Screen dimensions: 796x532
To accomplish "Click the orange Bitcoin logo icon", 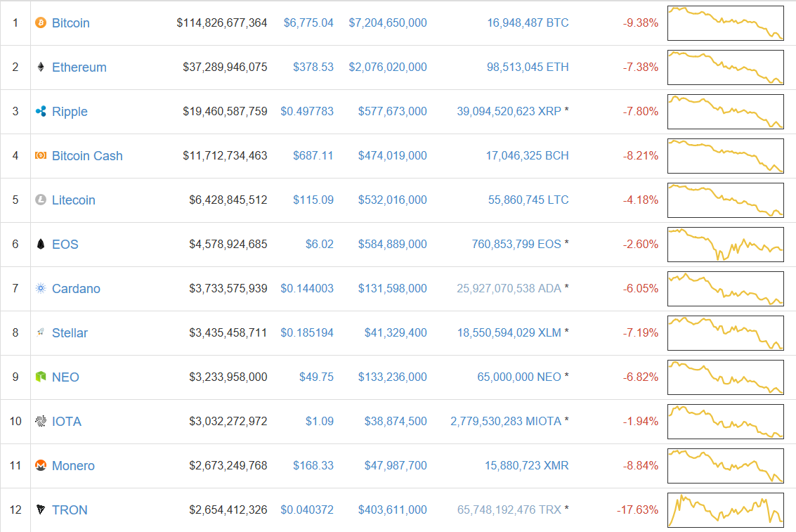I will [x=41, y=23].
